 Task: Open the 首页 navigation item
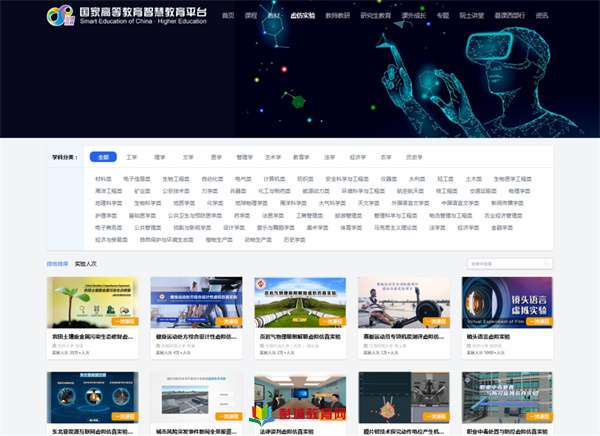228,15
